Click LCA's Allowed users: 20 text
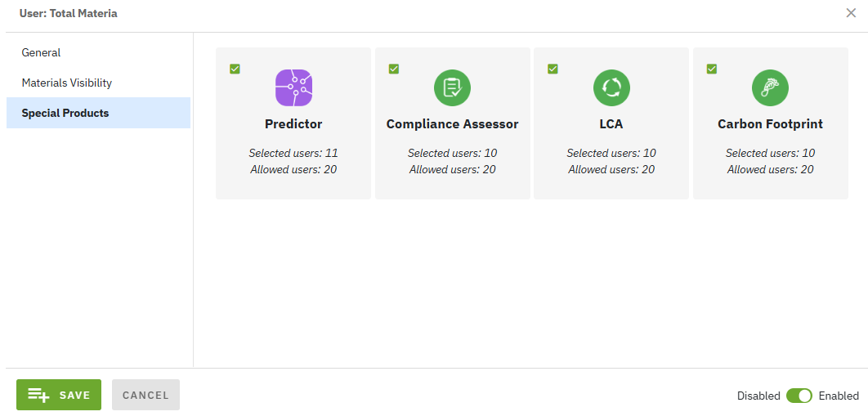 pyautogui.click(x=611, y=169)
